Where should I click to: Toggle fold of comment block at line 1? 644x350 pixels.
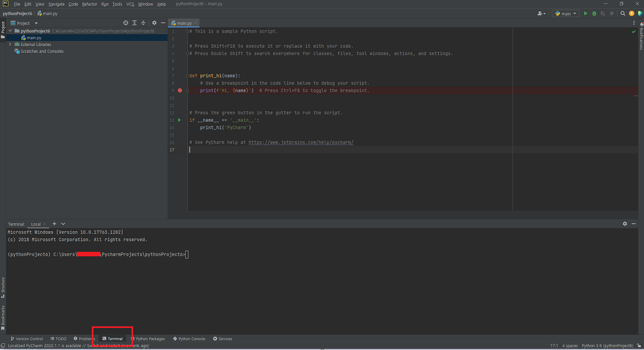point(187,31)
